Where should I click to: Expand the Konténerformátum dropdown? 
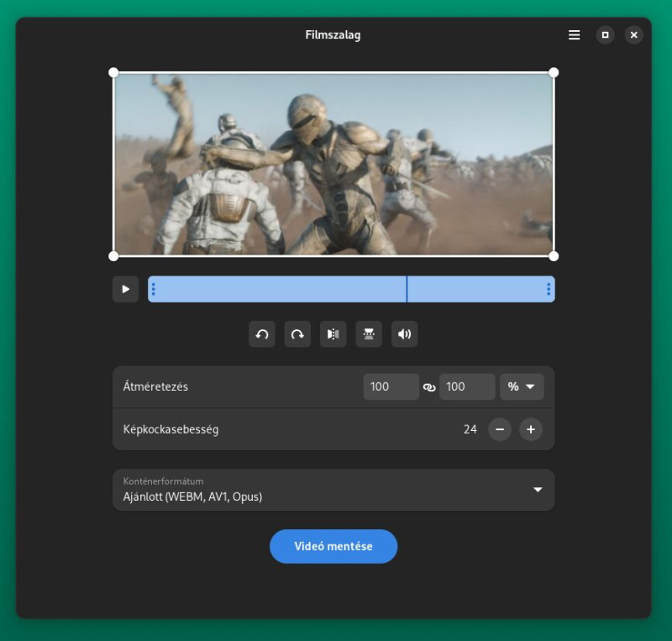coord(333,490)
